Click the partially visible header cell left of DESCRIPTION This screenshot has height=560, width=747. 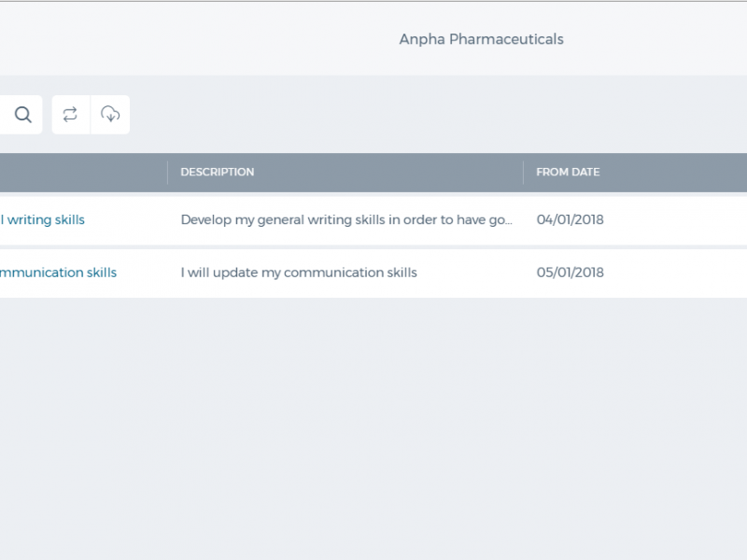(83, 173)
